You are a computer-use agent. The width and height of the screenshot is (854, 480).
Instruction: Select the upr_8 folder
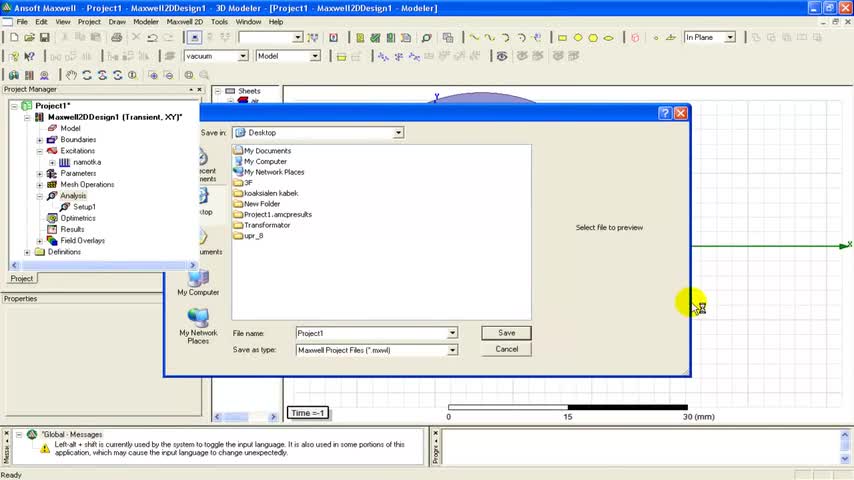point(253,235)
